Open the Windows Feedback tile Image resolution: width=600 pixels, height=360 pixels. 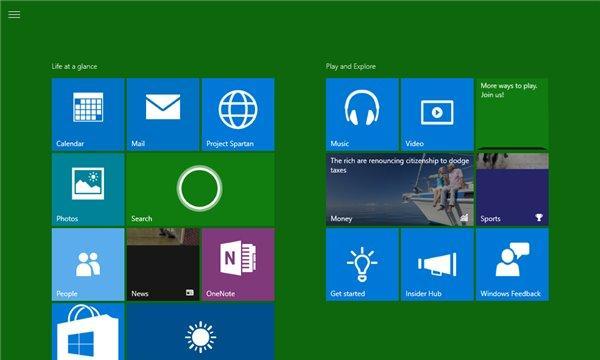pos(512,264)
